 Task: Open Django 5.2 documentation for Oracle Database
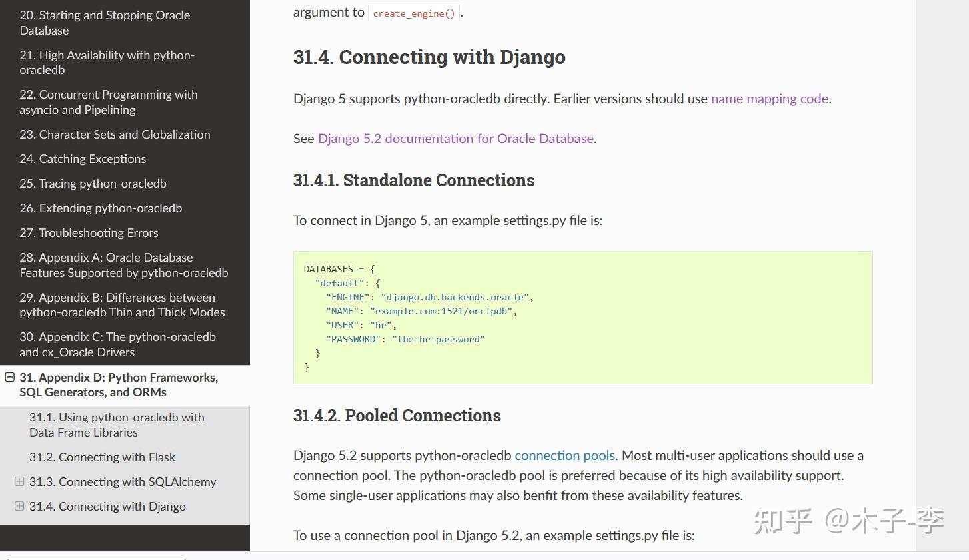(x=456, y=139)
